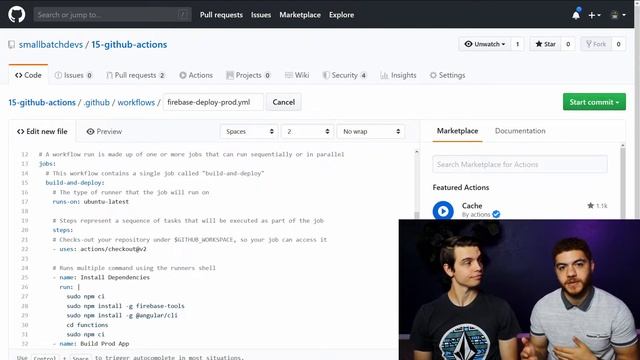The height and width of the screenshot is (360, 640).
Task: Click the Search Marketplace for Actions field
Action: pos(520,164)
